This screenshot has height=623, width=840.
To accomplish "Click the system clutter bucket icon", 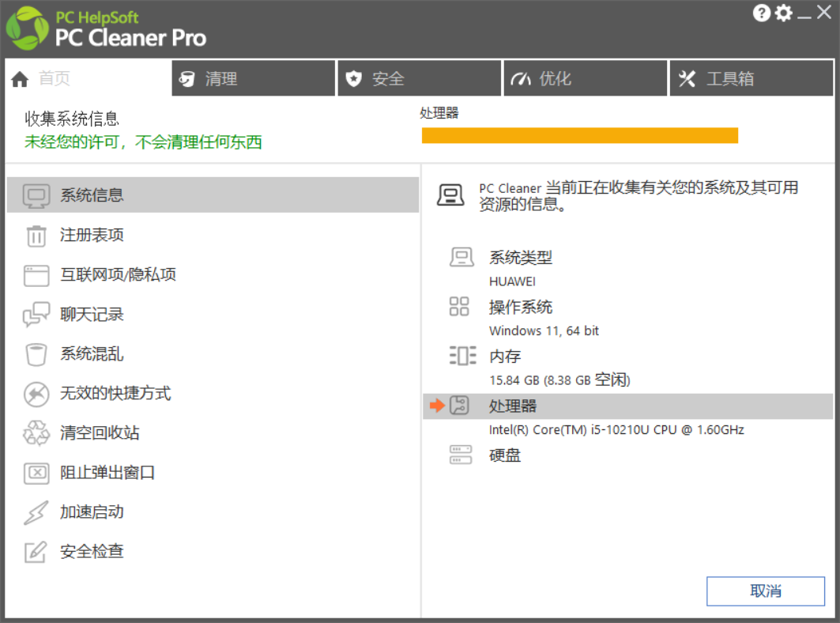I will 36,354.
